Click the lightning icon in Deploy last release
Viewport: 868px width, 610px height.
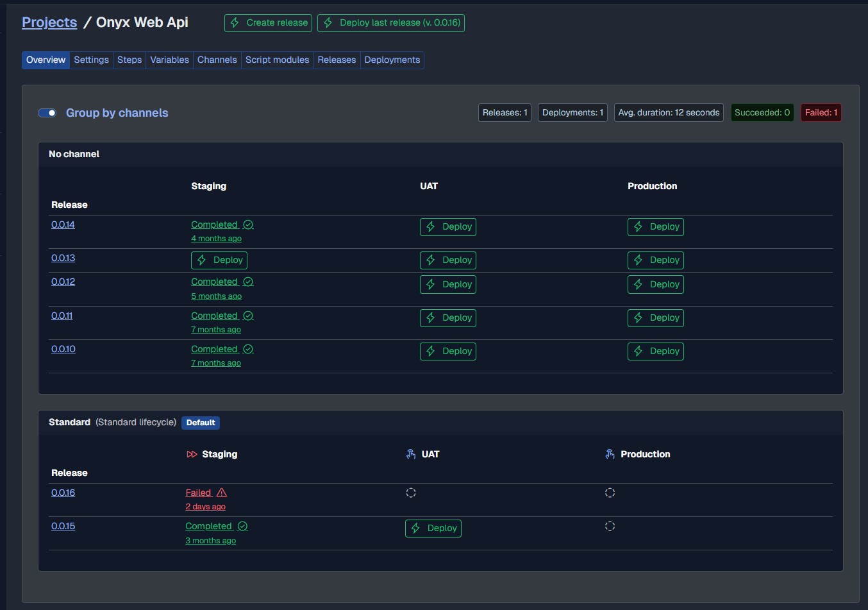328,22
